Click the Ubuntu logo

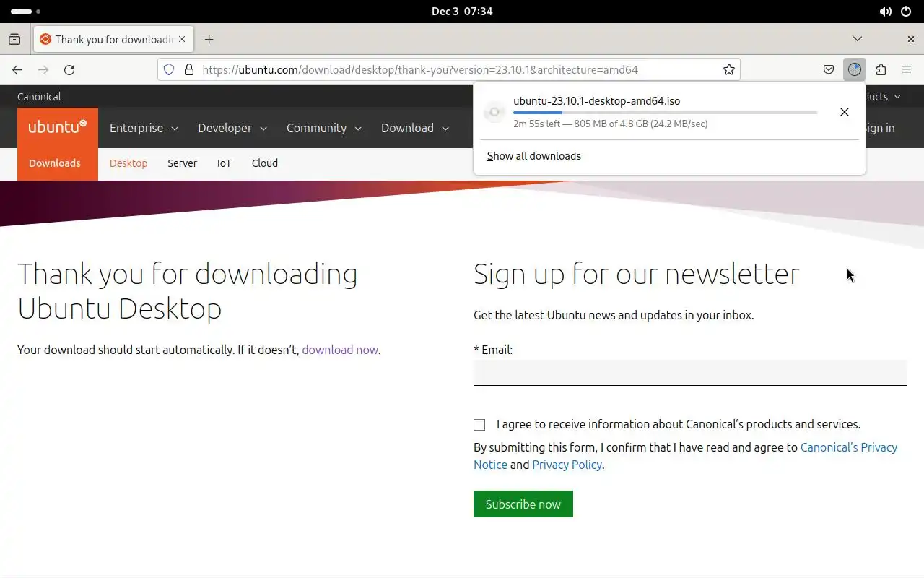(58, 128)
